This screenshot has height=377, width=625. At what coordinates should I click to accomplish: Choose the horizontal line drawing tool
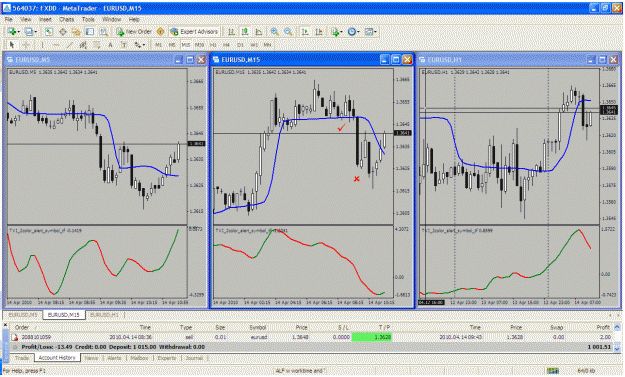pyautogui.click(x=56, y=45)
